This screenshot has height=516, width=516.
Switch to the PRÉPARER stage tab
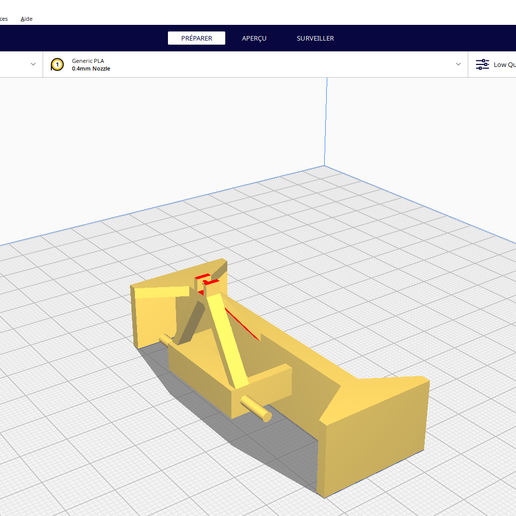(x=196, y=38)
